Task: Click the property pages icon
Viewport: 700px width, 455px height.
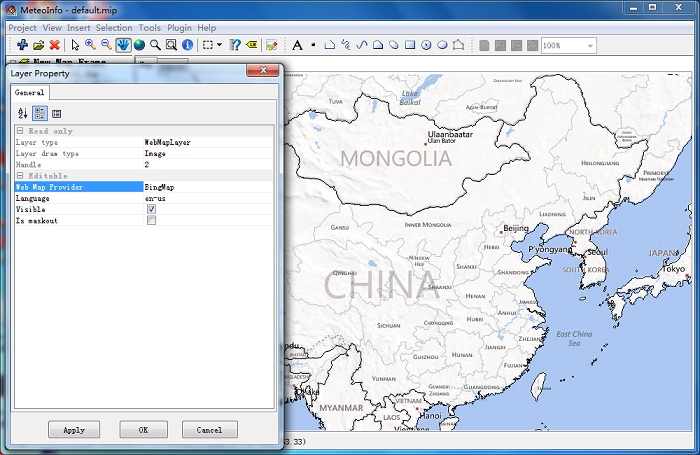Action: pos(56,113)
